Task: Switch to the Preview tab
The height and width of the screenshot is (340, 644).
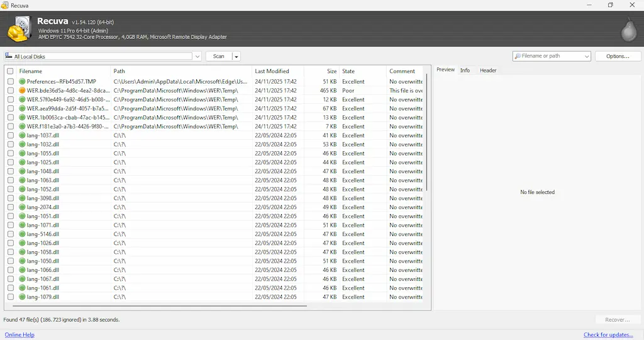Action: tap(445, 70)
